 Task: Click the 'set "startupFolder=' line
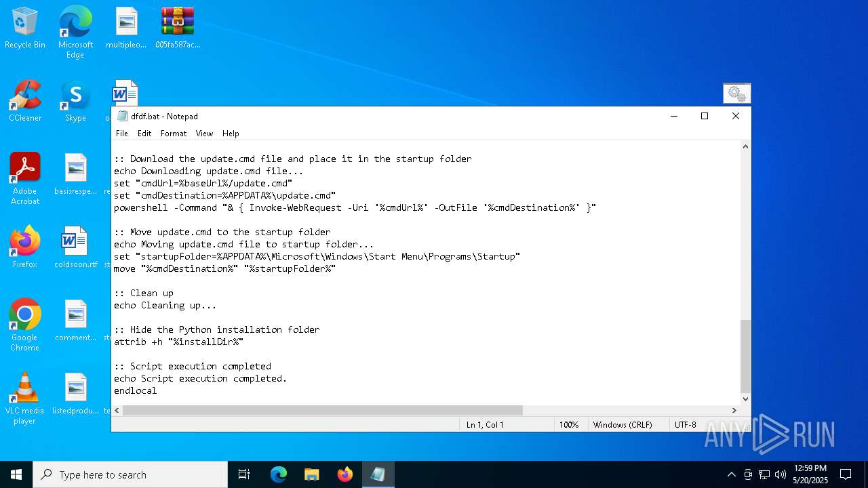(317, 256)
